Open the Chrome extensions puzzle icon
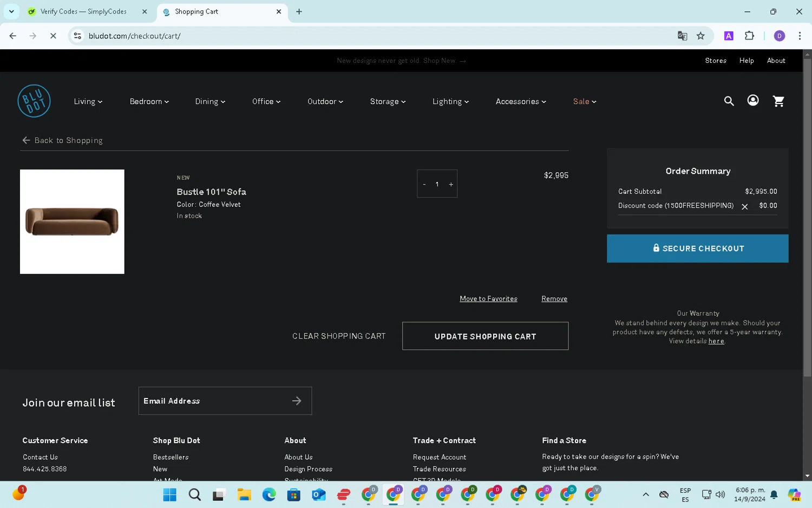The height and width of the screenshot is (508, 812). [749, 36]
